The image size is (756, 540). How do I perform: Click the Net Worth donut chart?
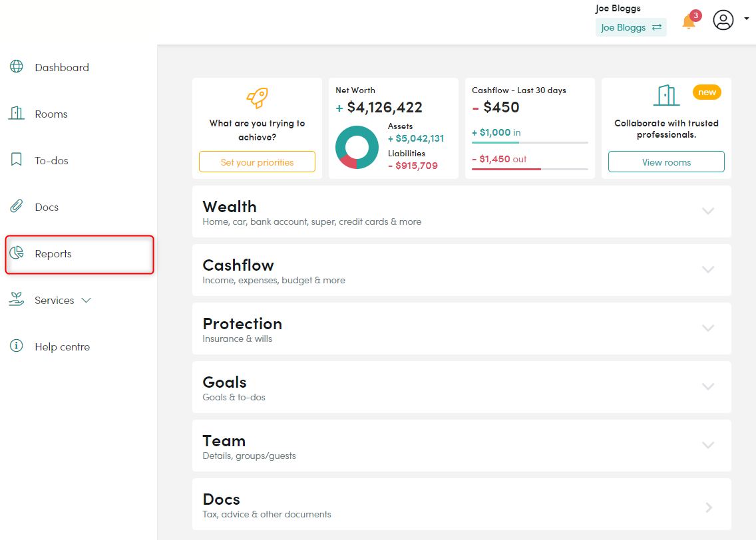tap(357, 146)
